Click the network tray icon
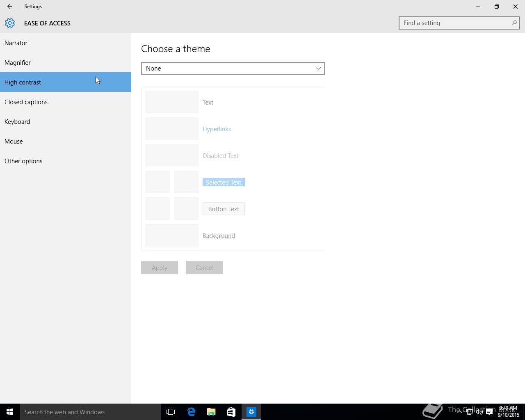525x420 pixels. (x=469, y=412)
